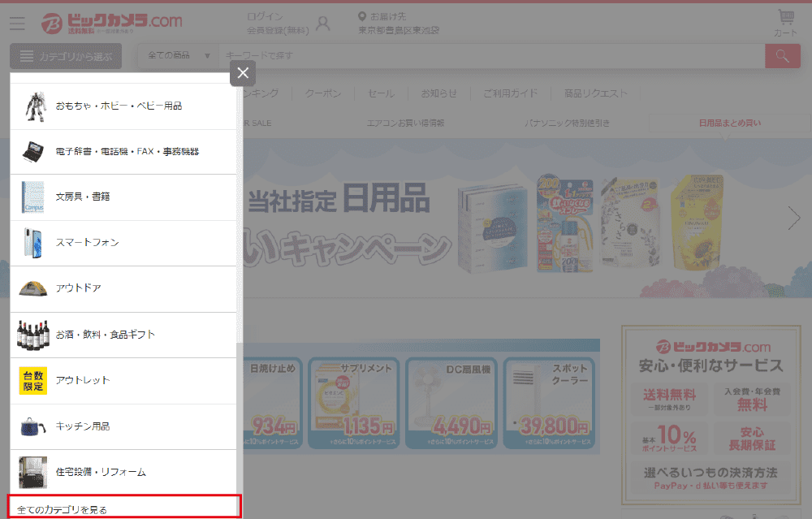Open 文房具・書籍 category

(x=123, y=197)
